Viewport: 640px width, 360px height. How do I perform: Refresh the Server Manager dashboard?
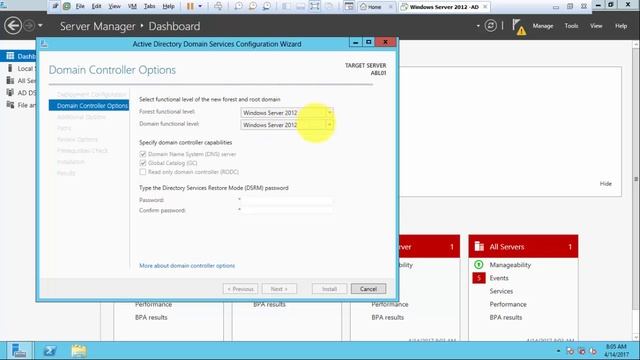(x=491, y=26)
